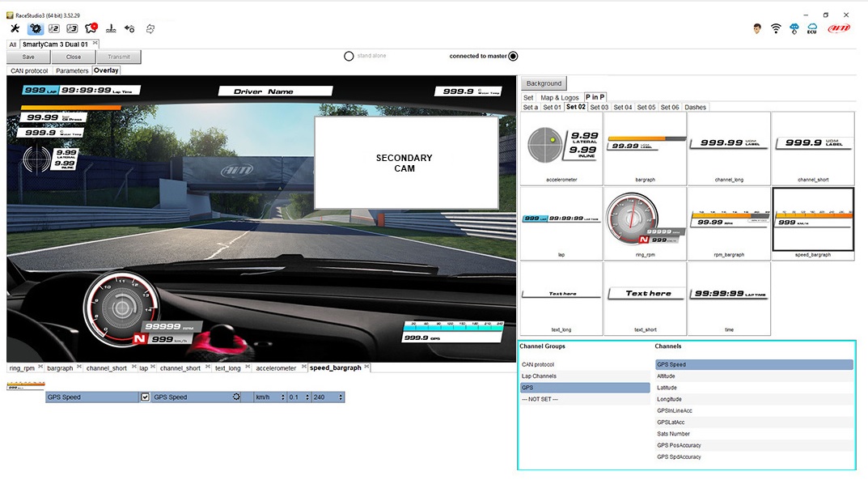The height and width of the screenshot is (484, 868).
Task: Remove the lap overlay tab via its X
Action: pos(153,367)
